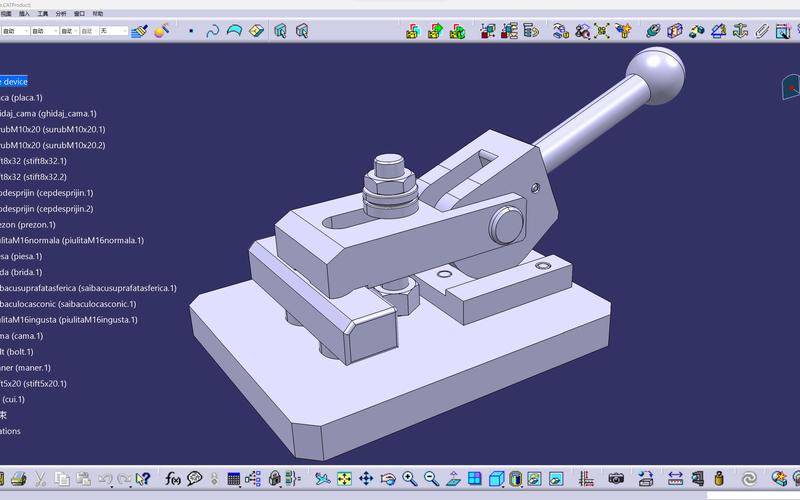The width and height of the screenshot is (800, 500).
Task: Select saibaculocasconic.1 in the specification tree
Action: tap(68, 304)
